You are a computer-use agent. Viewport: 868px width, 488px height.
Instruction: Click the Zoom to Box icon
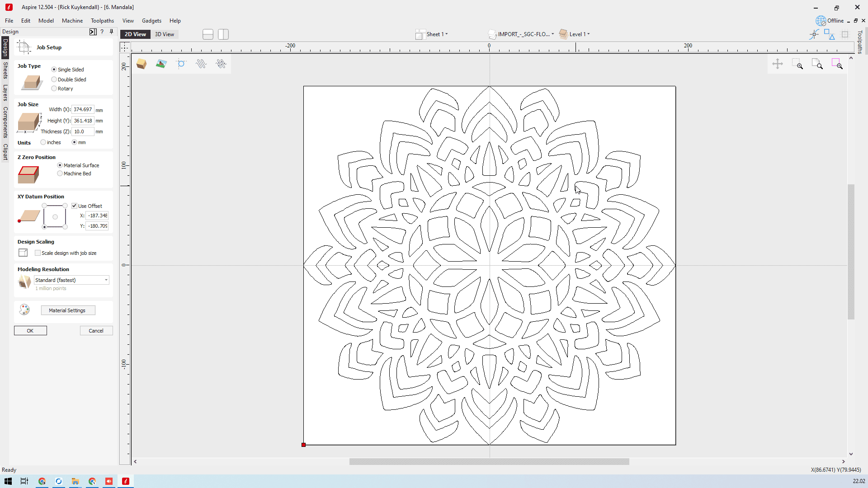tap(797, 64)
